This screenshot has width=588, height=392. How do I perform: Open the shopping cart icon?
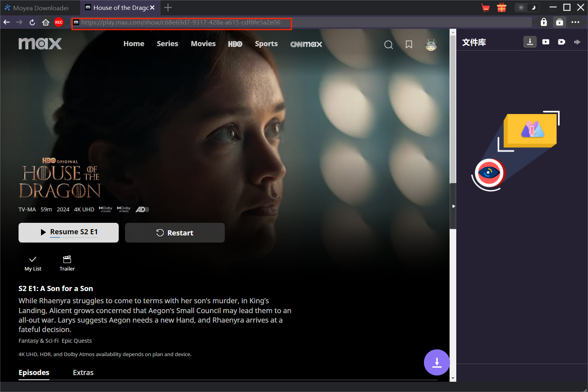(x=485, y=7)
